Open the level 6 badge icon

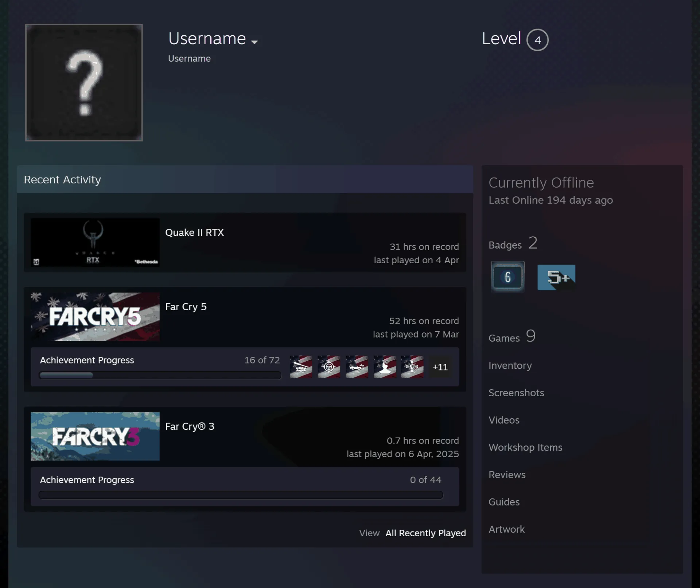[507, 277]
